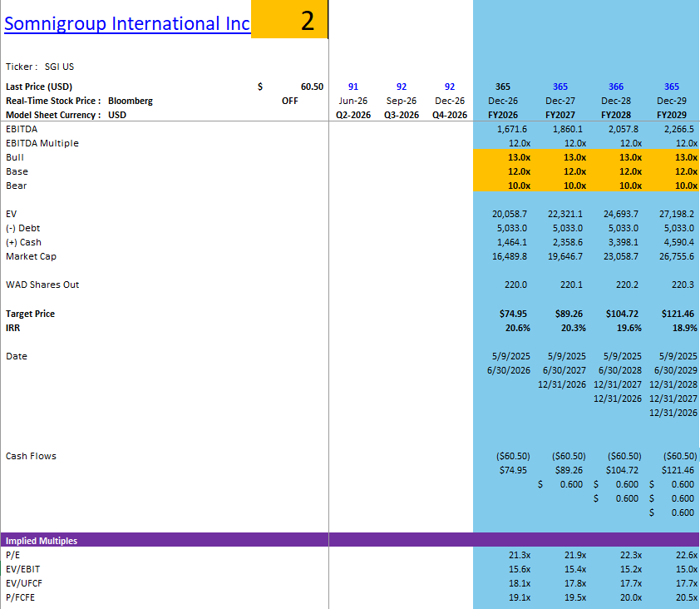Select the Implied Multiples section header
Screen dimensions: 700x609
(41, 541)
